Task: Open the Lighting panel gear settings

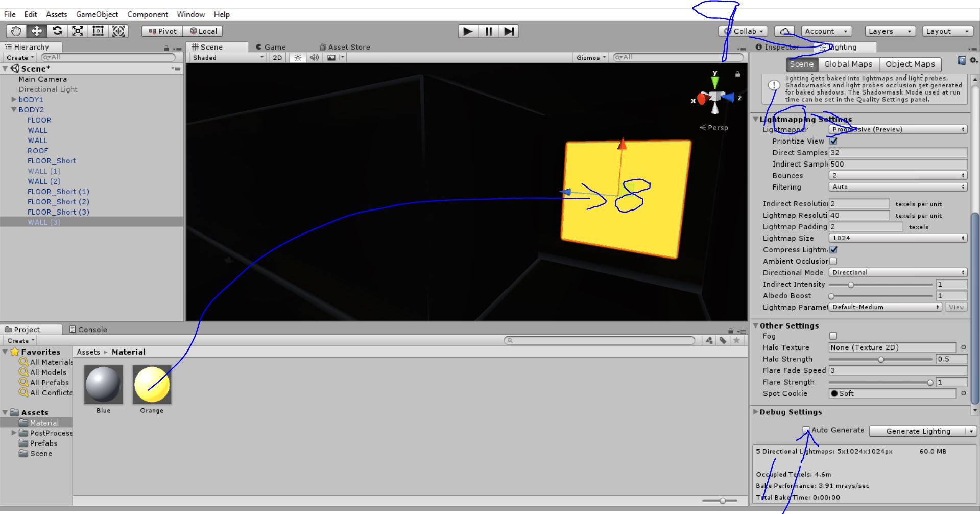Action: coord(973,61)
